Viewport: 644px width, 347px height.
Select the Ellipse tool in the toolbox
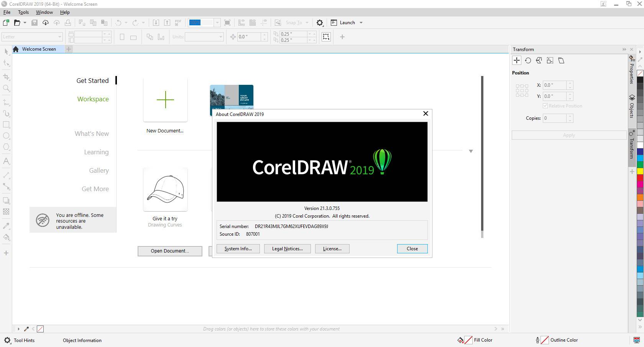point(6,135)
